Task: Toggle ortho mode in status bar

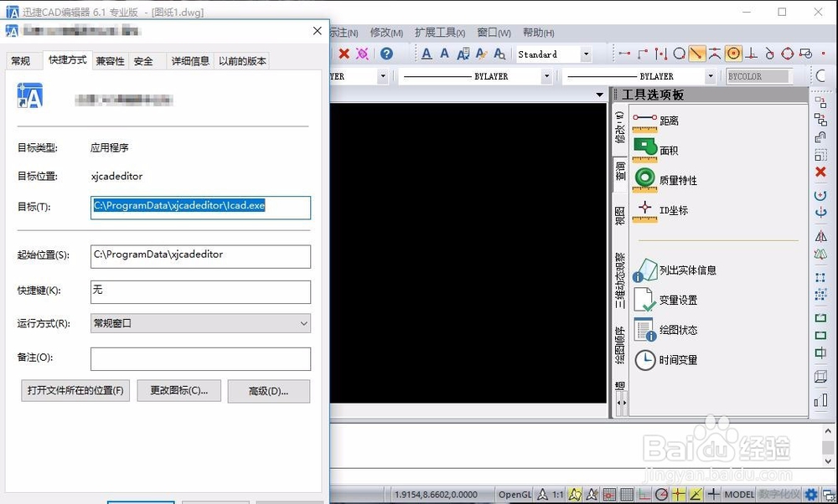Action: coord(644,495)
